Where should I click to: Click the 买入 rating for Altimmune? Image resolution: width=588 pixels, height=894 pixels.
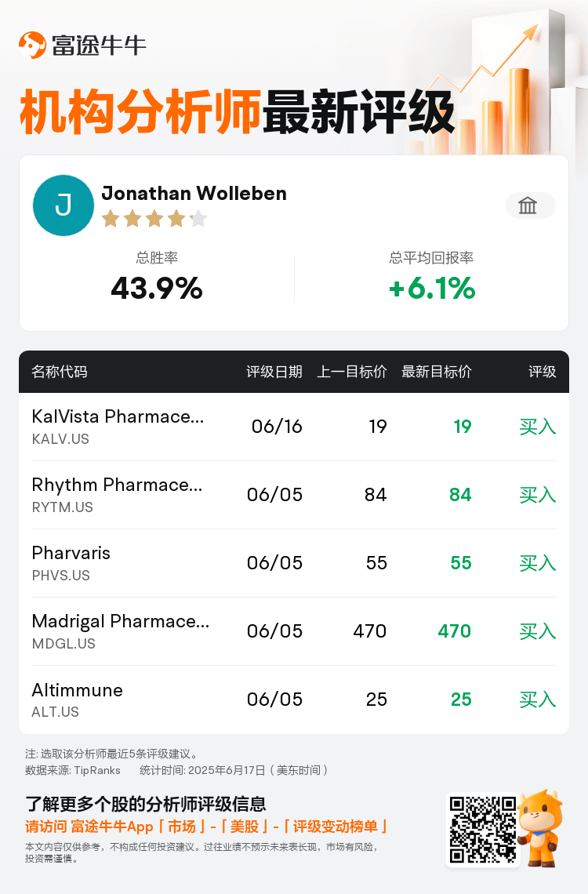point(537,700)
